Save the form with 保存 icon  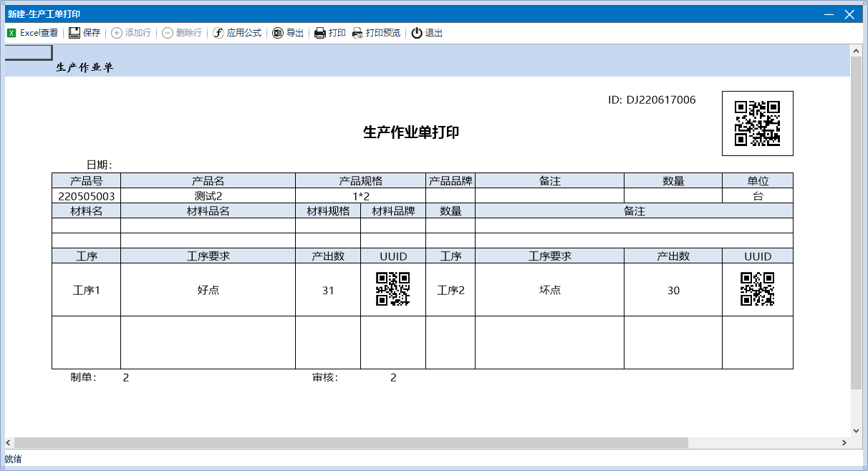74,33
